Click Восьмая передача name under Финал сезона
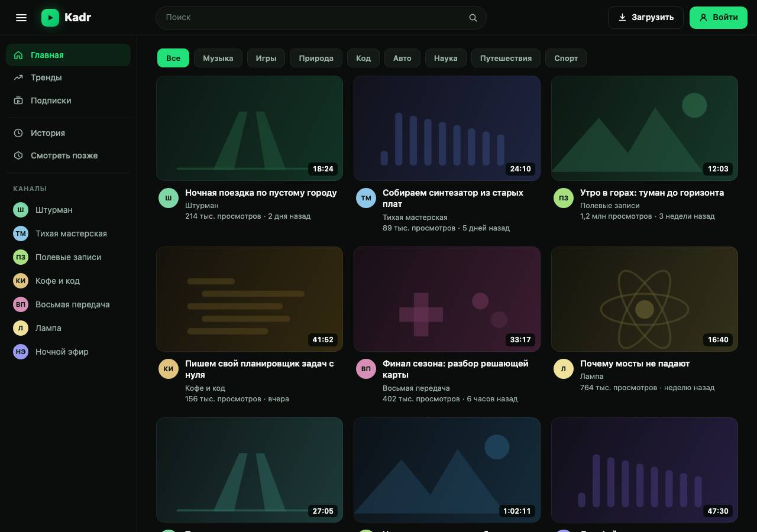This screenshot has width=757, height=532. 416,388
